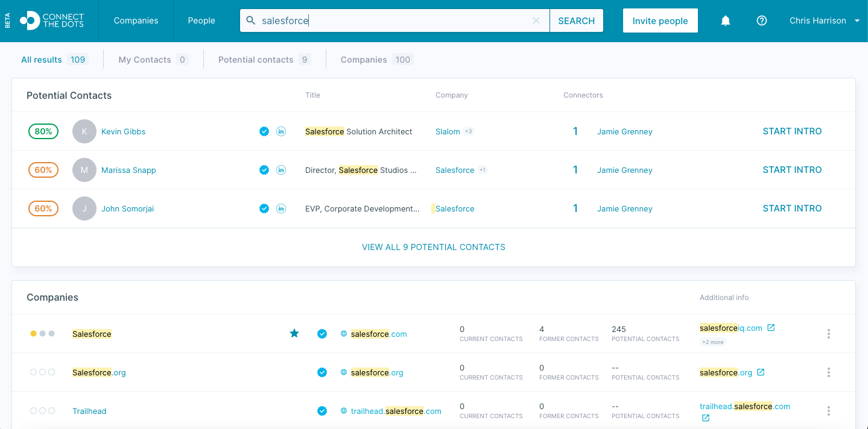Click 80% match score badge
Viewport: 868px width, 429px height.
click(43, 131)
